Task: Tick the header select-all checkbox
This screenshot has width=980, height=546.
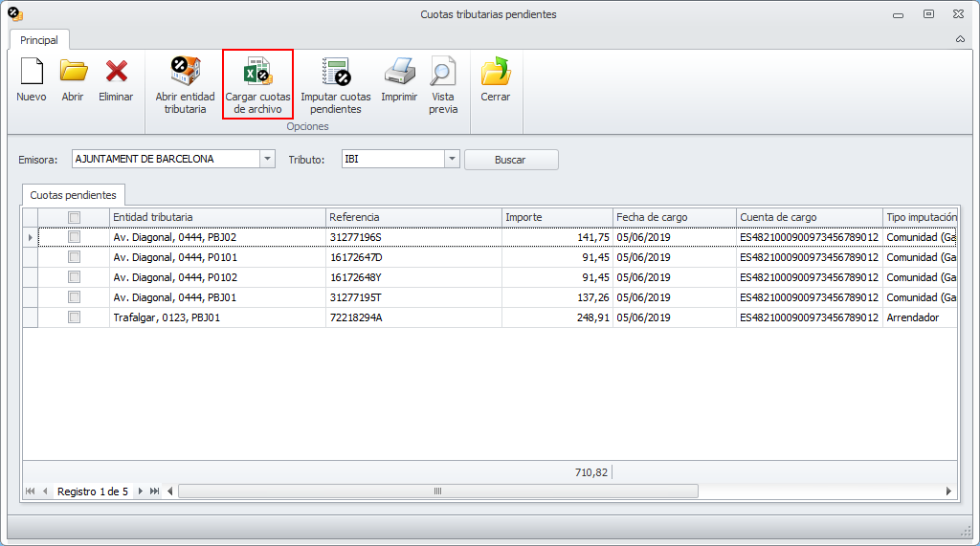Action: 75,217
